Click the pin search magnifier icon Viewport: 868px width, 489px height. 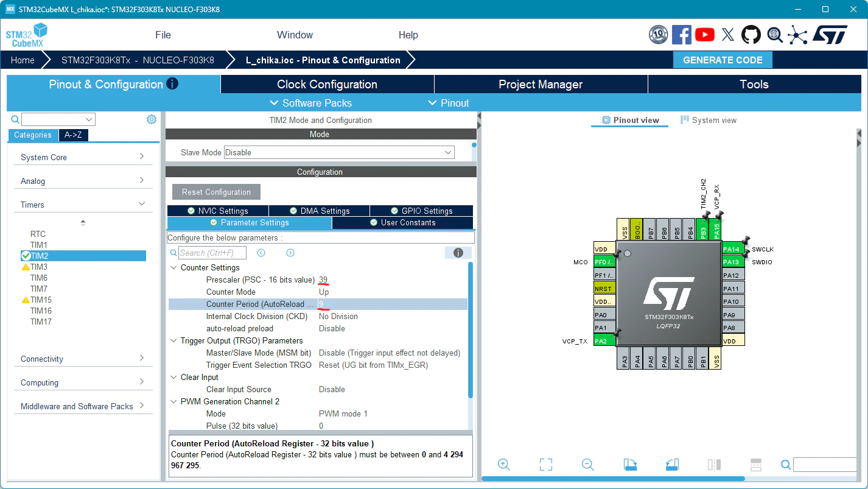(x=786, y=465)
